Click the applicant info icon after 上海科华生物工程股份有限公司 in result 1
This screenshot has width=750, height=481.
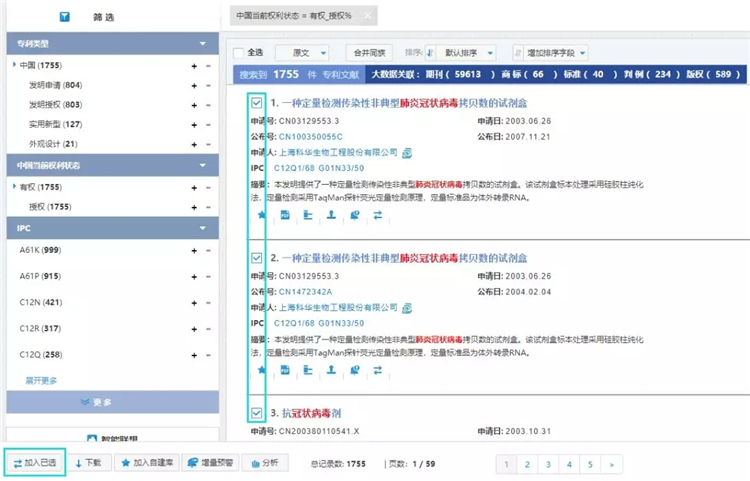(407, 153)
